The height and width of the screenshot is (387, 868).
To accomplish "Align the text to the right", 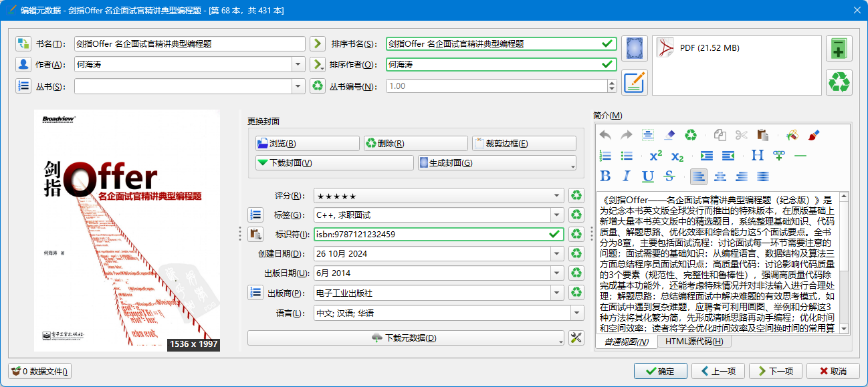I will pos(742,176).
